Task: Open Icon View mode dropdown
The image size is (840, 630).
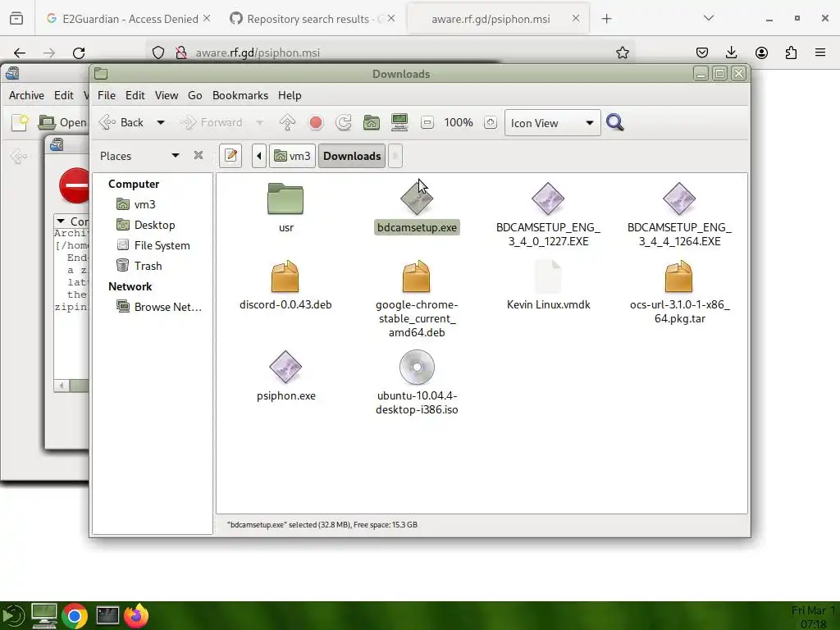Action: pyautogui.click(x=552, y=123)
